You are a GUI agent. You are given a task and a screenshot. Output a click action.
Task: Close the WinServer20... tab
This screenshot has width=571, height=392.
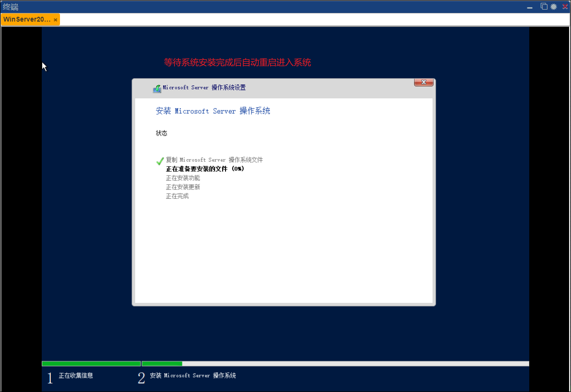[55, 20]
